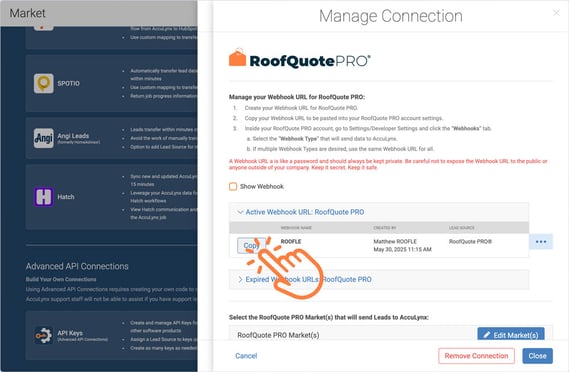Select the Angi Leads card label
The image size is (569, 372).
click(73, 136)
